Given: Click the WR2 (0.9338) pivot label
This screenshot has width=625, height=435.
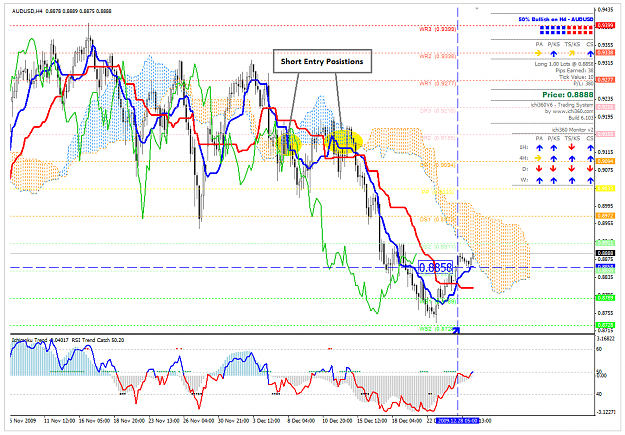Looking at the screenshot, I should click(x=437, y=56).
